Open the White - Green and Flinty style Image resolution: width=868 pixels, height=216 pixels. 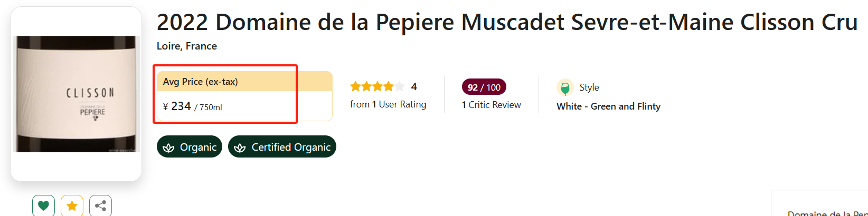click(x=608, y=106)
